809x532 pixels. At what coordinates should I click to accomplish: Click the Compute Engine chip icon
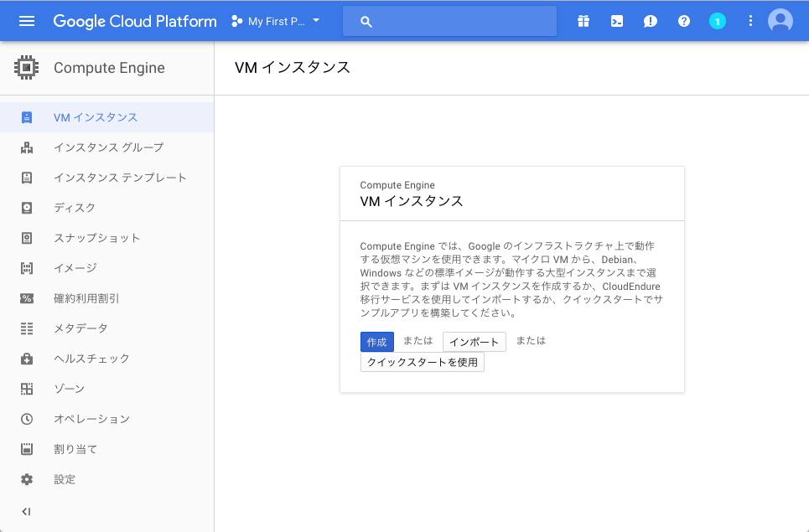click(26, 68)
